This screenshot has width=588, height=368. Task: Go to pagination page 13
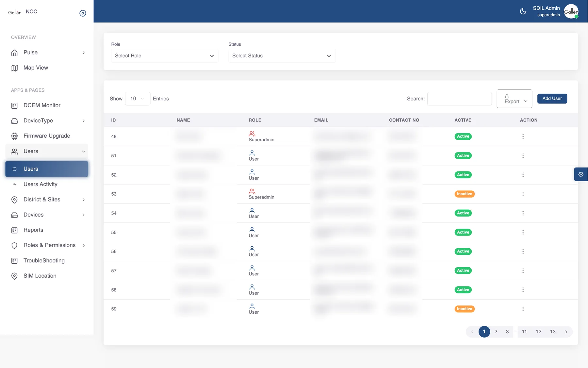553,332
